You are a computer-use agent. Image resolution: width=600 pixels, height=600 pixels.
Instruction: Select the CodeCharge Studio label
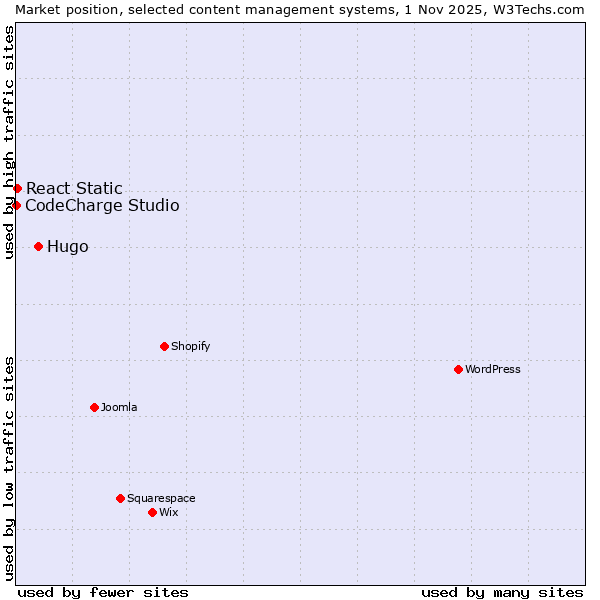click(102, 206)
